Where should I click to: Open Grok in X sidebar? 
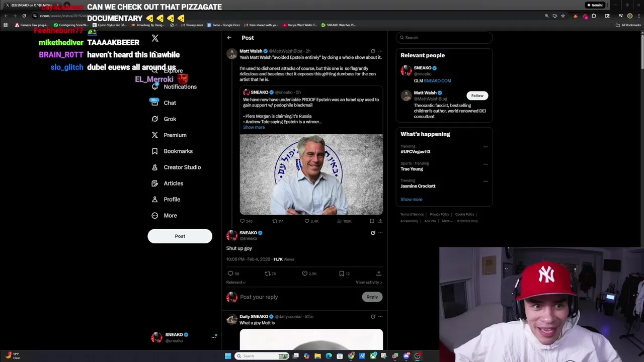point(164,119)
